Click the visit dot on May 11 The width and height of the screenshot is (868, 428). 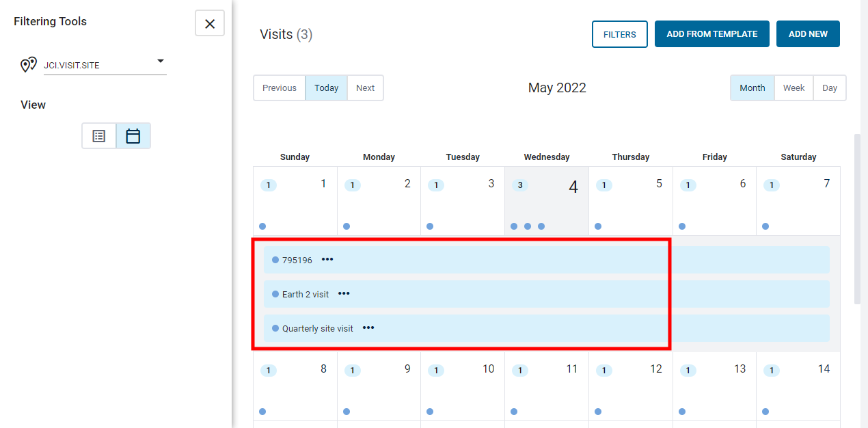pos(514,412)
